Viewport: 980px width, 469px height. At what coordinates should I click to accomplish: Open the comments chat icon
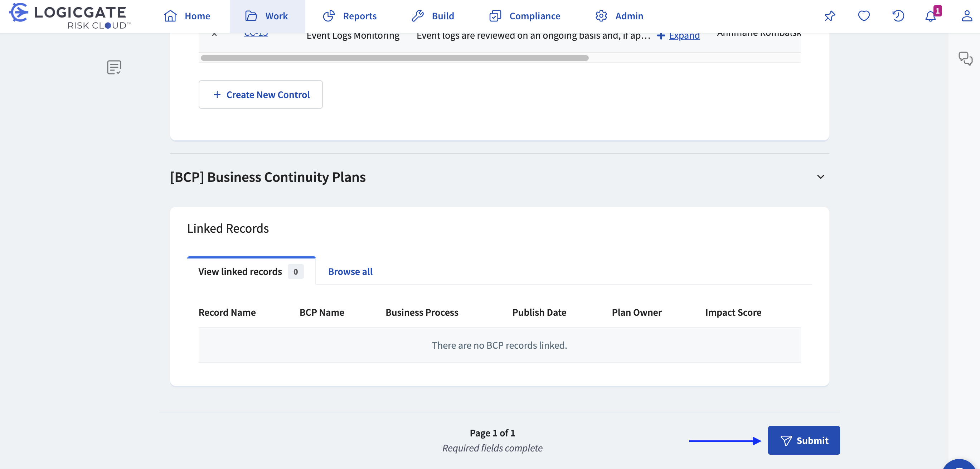[965, 59]
